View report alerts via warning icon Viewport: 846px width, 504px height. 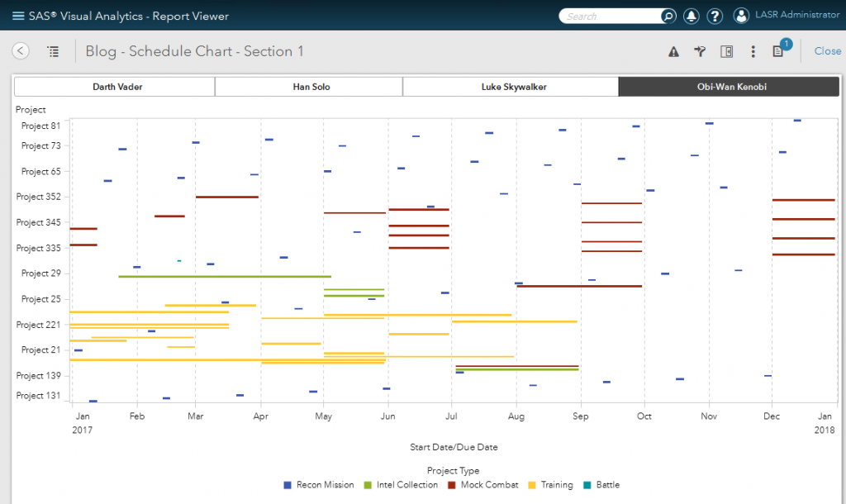[x=673, y=50]
